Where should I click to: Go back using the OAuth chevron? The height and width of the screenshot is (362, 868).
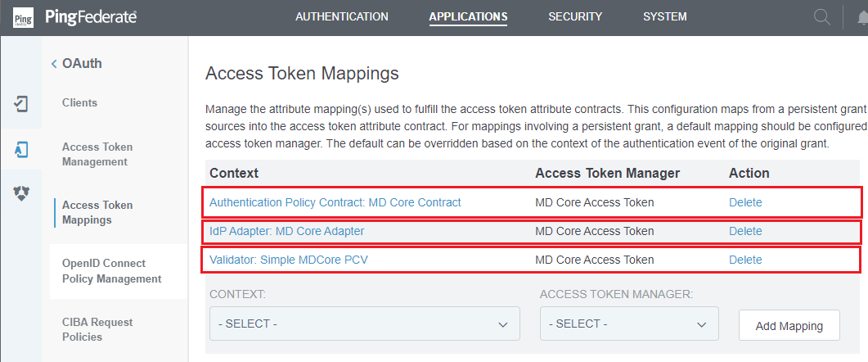click(x=54, y=64)
